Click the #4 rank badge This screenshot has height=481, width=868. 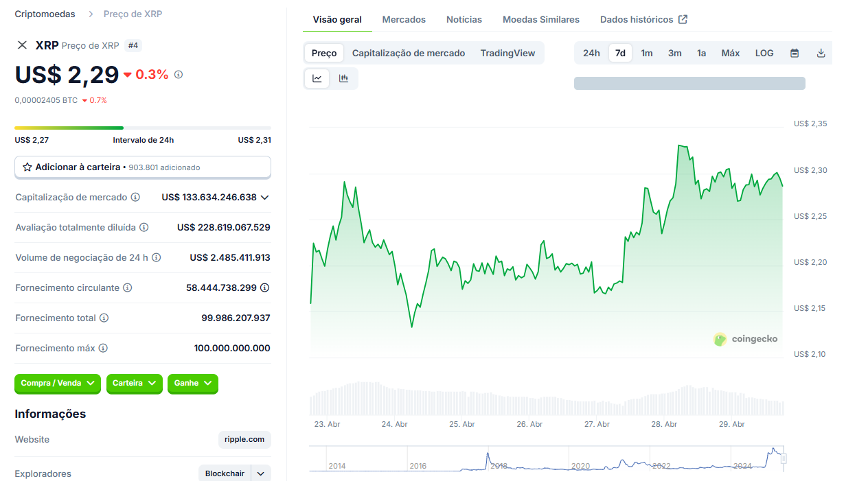click(133, 45)
